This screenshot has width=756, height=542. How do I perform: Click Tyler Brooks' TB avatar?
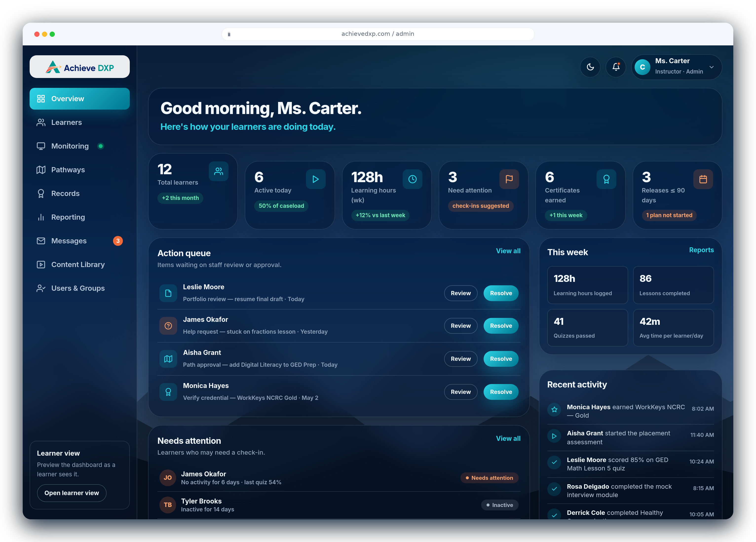click(x=168, y=505)
